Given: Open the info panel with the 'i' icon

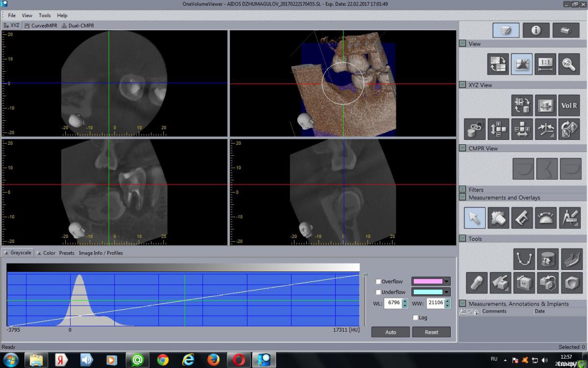Looking at the screenshot, I should [x=536, y=30].
